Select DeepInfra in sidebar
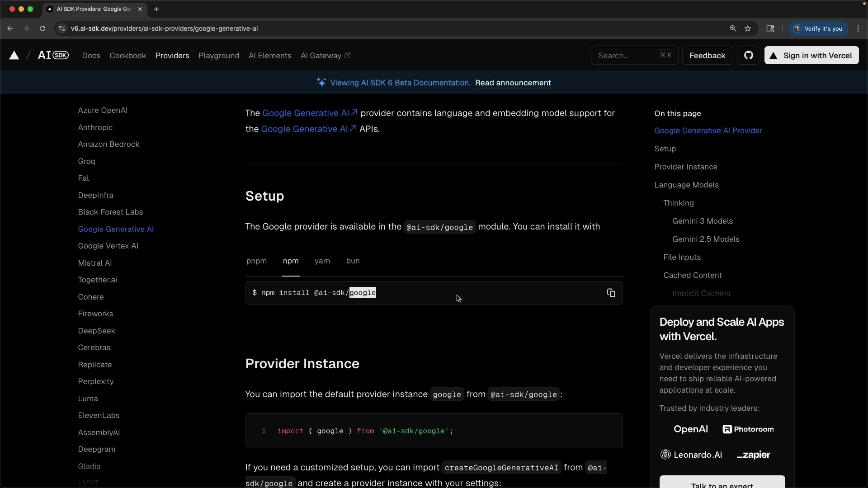 point(95,195)
